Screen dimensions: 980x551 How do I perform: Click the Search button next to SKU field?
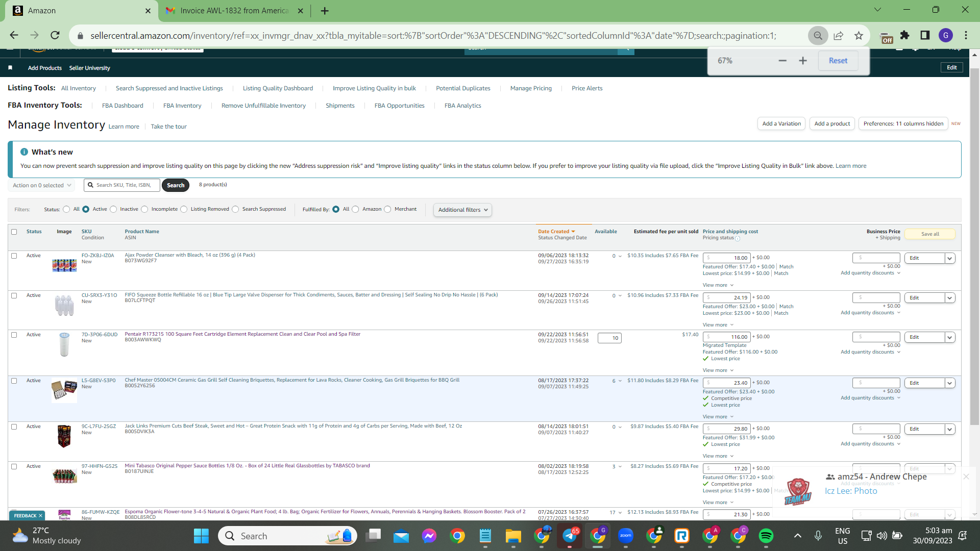point(176,185)
